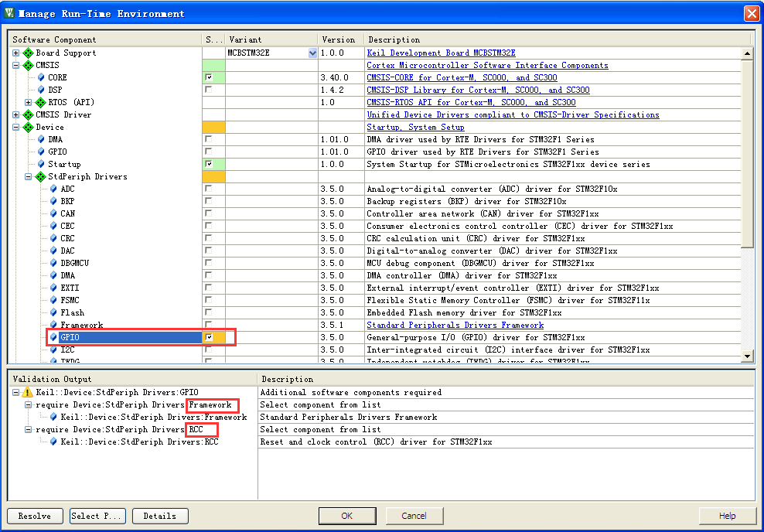Enable the Device DMA 1.01.0 checkbox
This screenshot has width=764, height=532.
pos(209,139)
